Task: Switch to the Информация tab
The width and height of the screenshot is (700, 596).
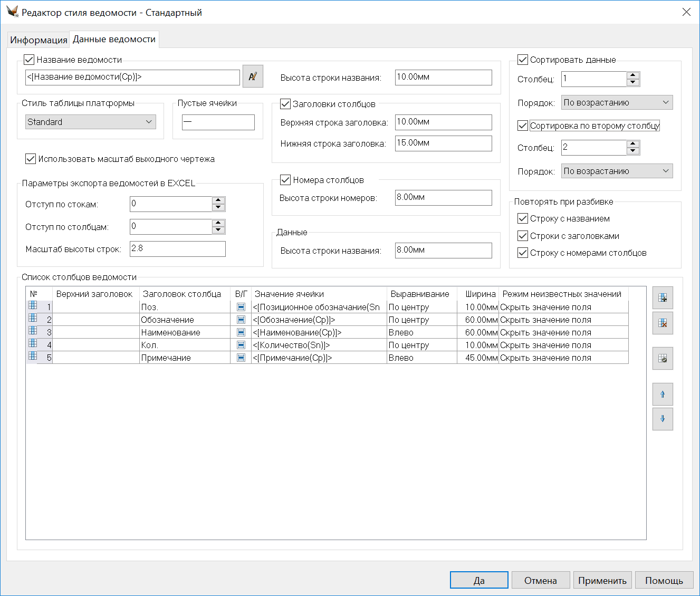Action: click(39, 40)
